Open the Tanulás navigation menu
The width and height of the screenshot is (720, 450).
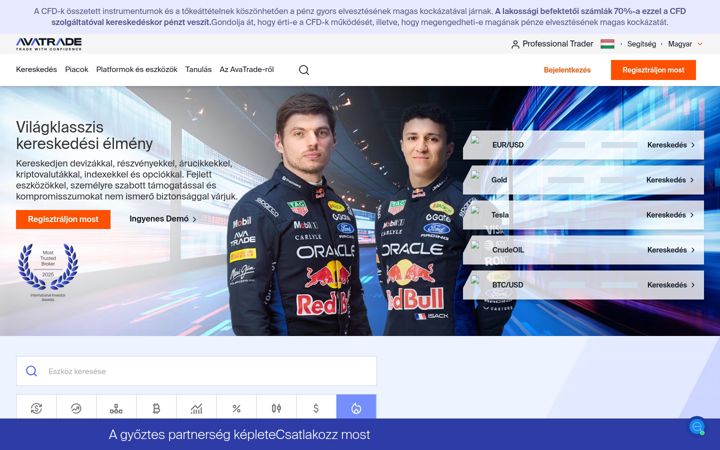(198, 69)
